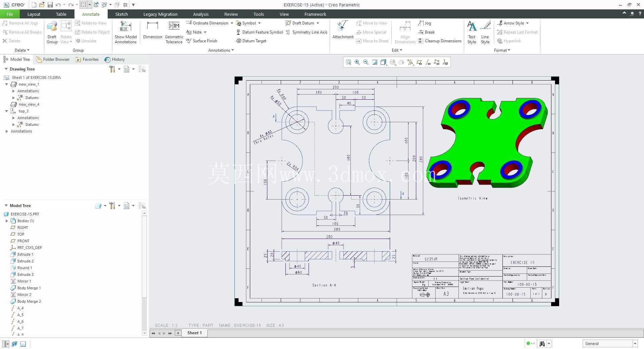Open the Symbol dropdown arrow

[x=259, y=23]
